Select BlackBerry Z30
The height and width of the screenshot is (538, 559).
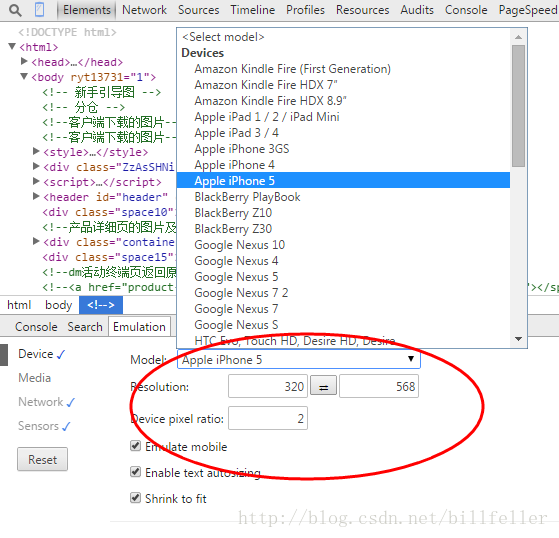[343, 229]
